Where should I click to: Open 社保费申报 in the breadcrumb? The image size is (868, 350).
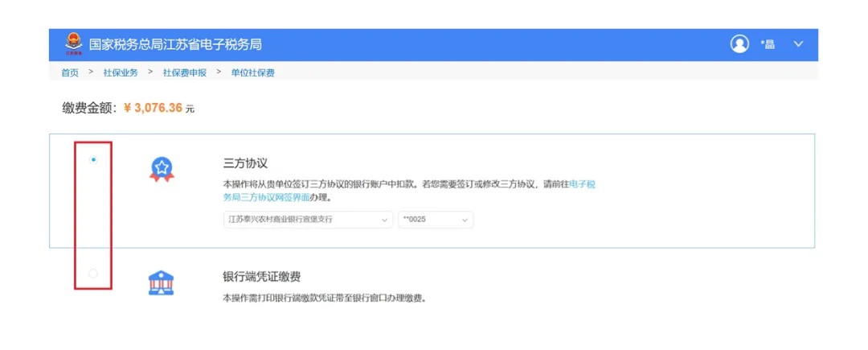click(184, 72)
